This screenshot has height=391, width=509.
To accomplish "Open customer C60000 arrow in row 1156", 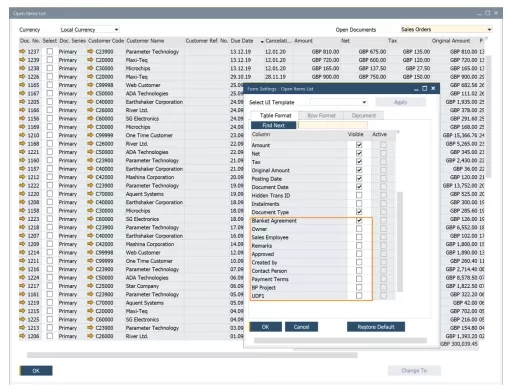I will click(90, 118).
